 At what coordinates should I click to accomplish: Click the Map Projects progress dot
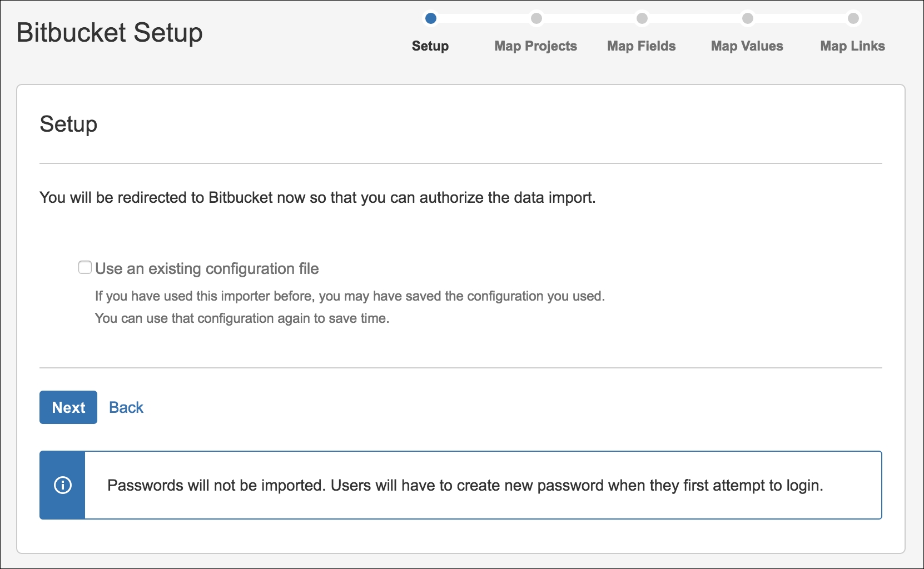pos(536,18)
